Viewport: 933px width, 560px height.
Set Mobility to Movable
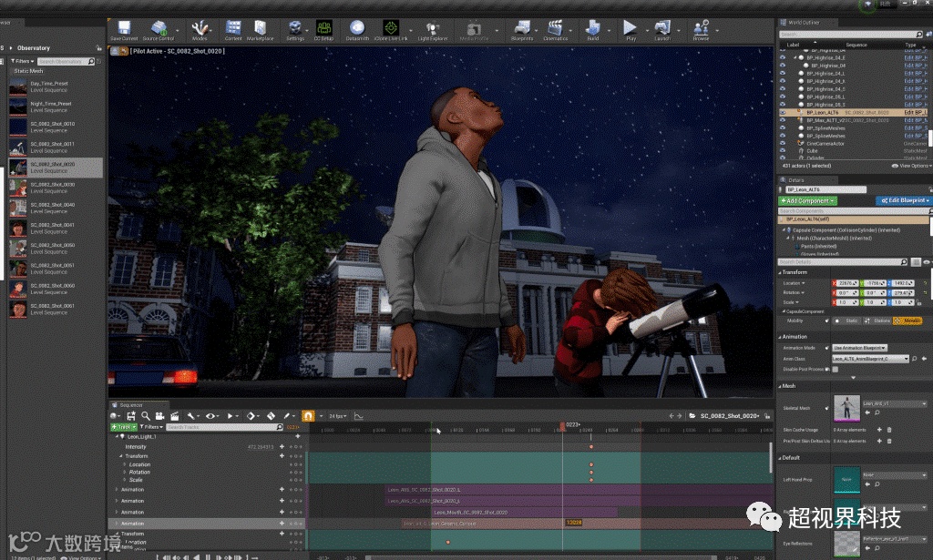click(x=908, y=321)
